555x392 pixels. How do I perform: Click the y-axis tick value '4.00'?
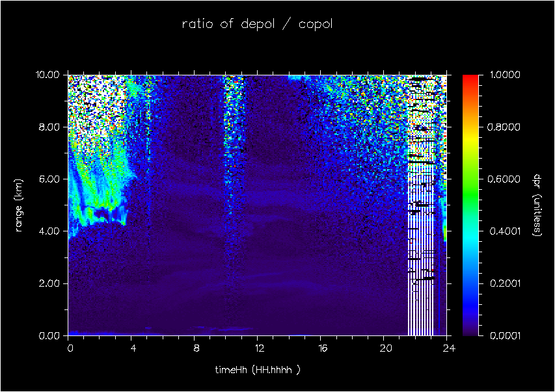[x=49, y=231]
